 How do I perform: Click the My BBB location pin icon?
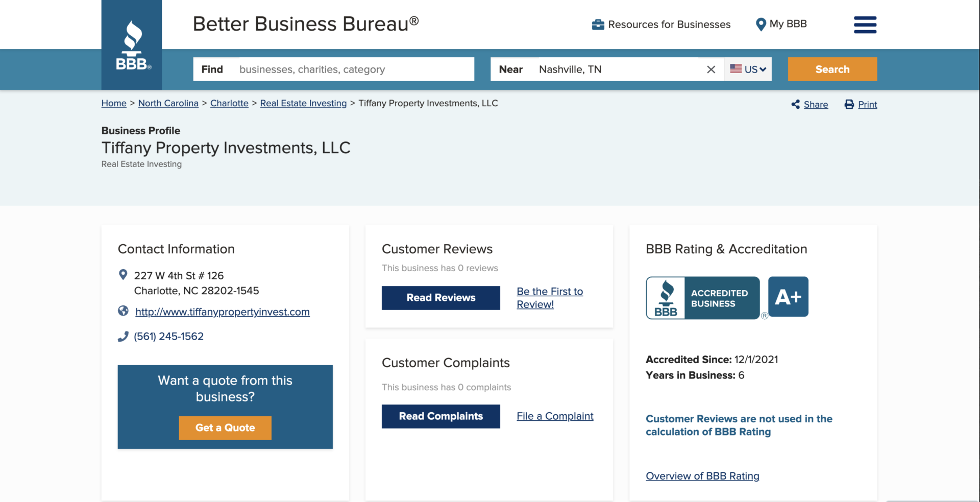click(761, 25)
